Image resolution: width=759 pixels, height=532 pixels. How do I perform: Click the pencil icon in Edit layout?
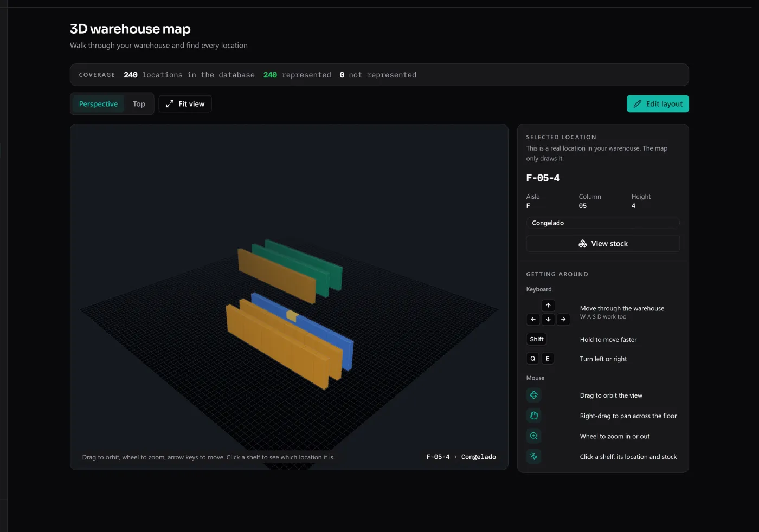pos(638,104)
